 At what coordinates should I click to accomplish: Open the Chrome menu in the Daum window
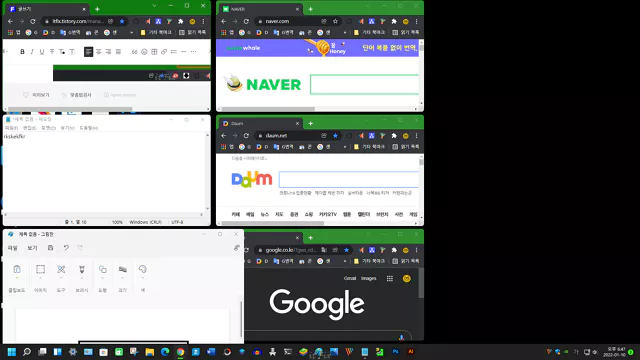[416, 136]
